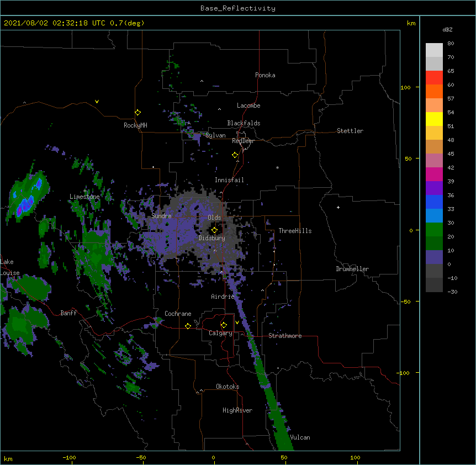
Task: Click the -50 tick on right km axis
Action: [x=405, y=302]
